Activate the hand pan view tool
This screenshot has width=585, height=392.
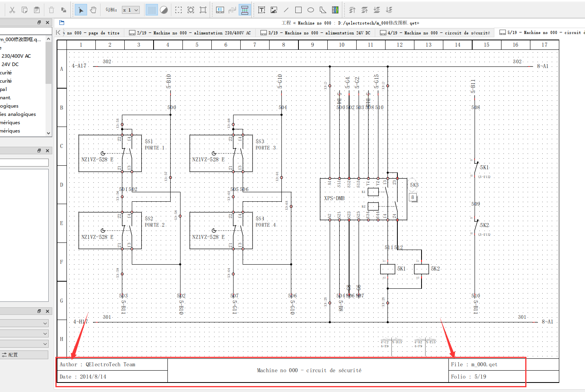tap(93, 10)
